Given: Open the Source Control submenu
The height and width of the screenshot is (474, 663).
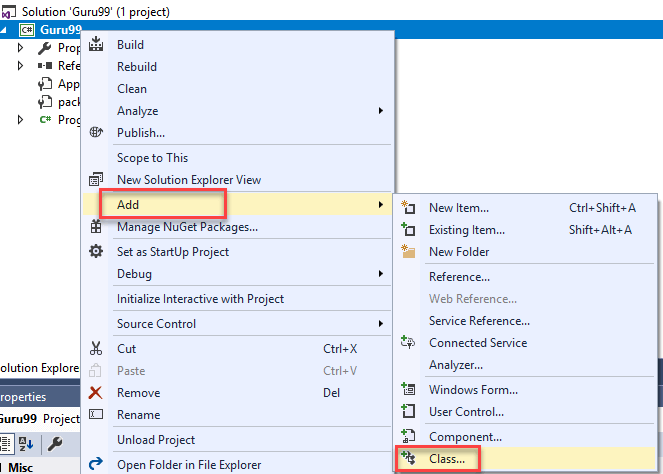Looking at the screenshot, I should [156, 323].
